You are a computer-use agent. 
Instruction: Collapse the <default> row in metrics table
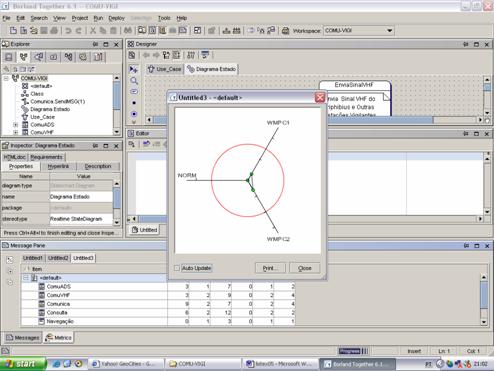[26, 278]
